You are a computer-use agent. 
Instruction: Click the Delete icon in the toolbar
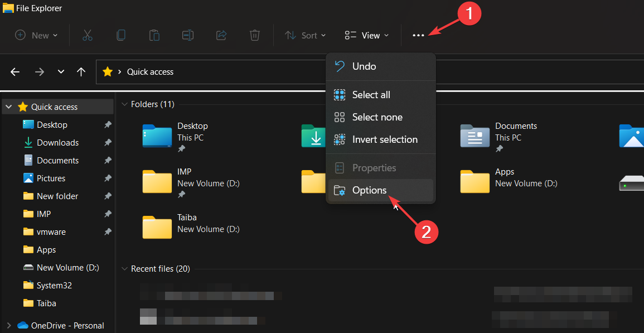254,35
